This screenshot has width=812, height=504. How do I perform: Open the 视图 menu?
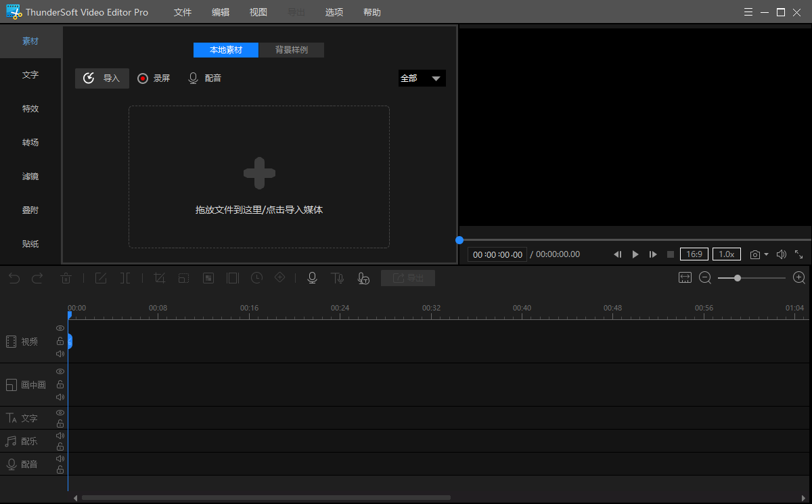pos(258,12)
